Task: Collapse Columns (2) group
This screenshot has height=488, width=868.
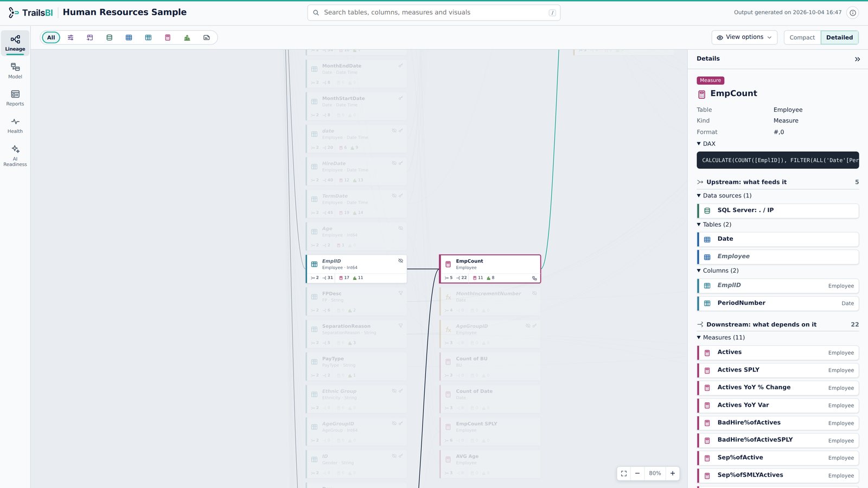Action: click(718, 271)
